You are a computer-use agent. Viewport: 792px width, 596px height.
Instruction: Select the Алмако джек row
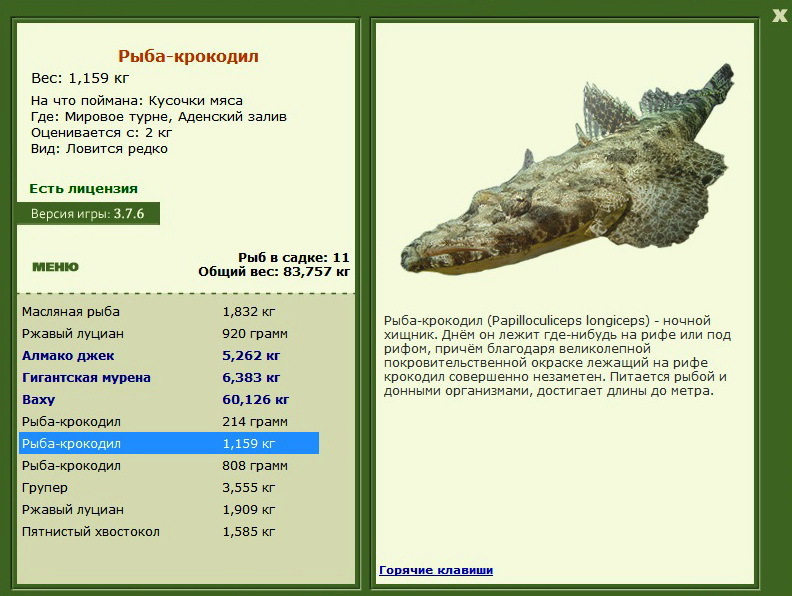coord(169,356)
